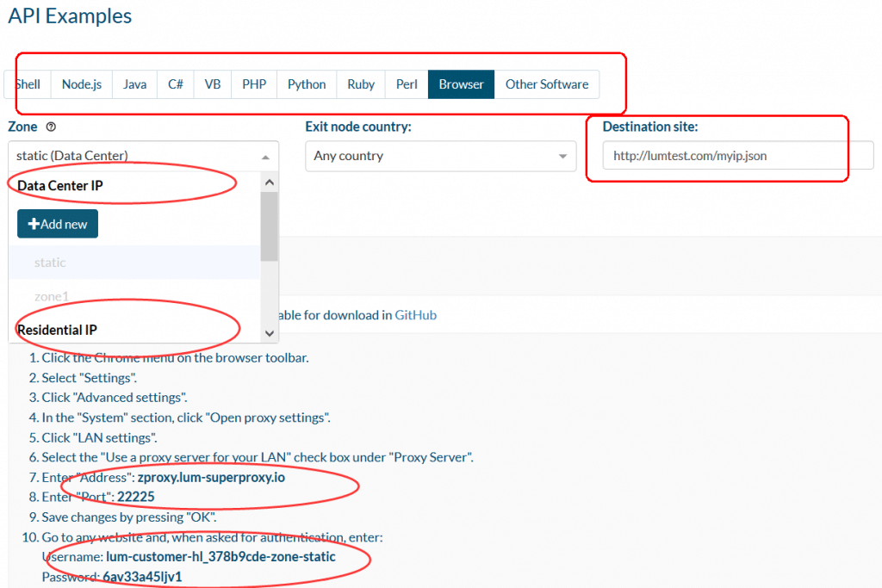The width and height of the screenshot is (882, 588).
Task: Choose the 'static' zone option
Action: pyautogui.click(x=134, y=263)
